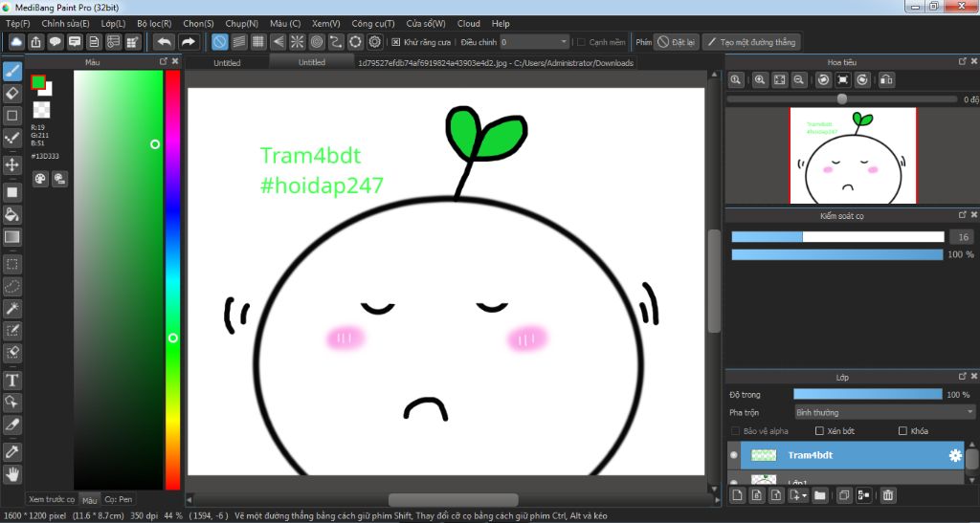980x523 pixels.
Task: Open the Cửa sổ(W) menu
Action: [426, 24]
